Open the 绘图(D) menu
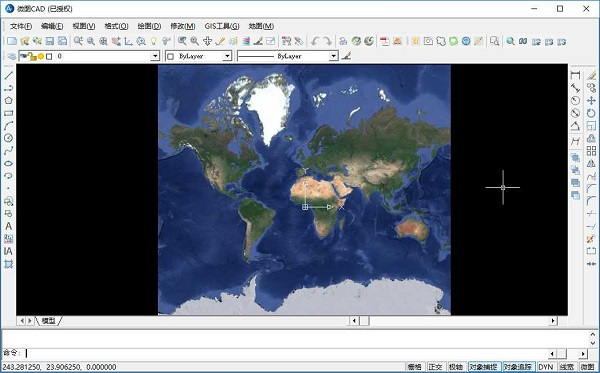This screenshot has height=373, width=600. [x=149, y=26]
